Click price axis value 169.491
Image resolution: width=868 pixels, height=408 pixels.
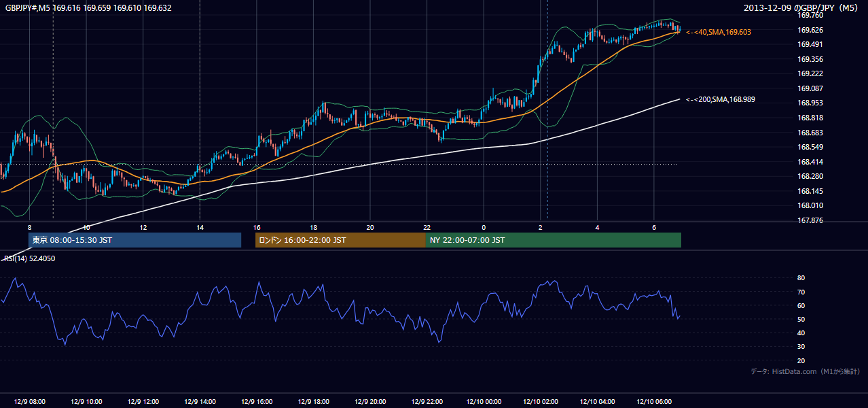coord(810,44)
